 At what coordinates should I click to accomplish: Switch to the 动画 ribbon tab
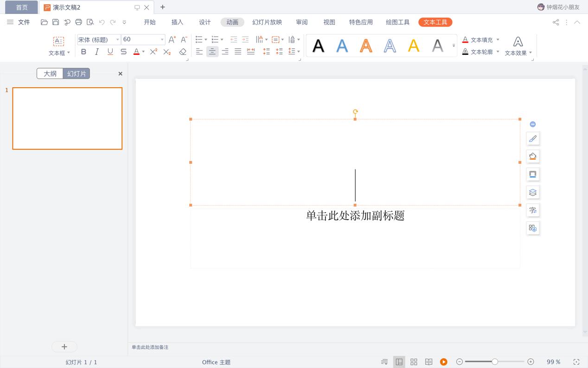pyautogui.click(x=231, y=22)
